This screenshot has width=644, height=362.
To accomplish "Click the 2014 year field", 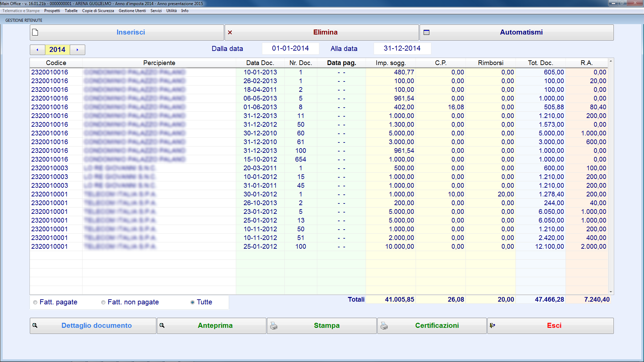I will [57, 50].
